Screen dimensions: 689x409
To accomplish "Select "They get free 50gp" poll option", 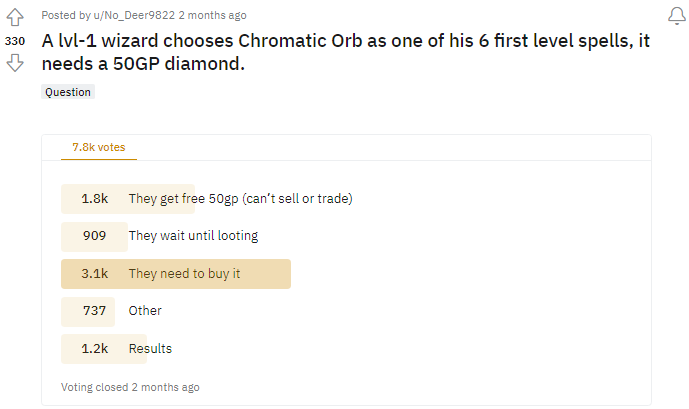I will [x=240, y=199].
